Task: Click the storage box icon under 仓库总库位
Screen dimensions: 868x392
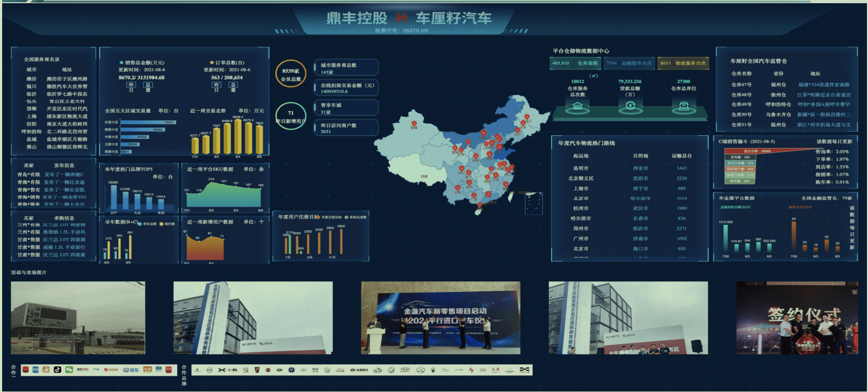Action: 684,106
